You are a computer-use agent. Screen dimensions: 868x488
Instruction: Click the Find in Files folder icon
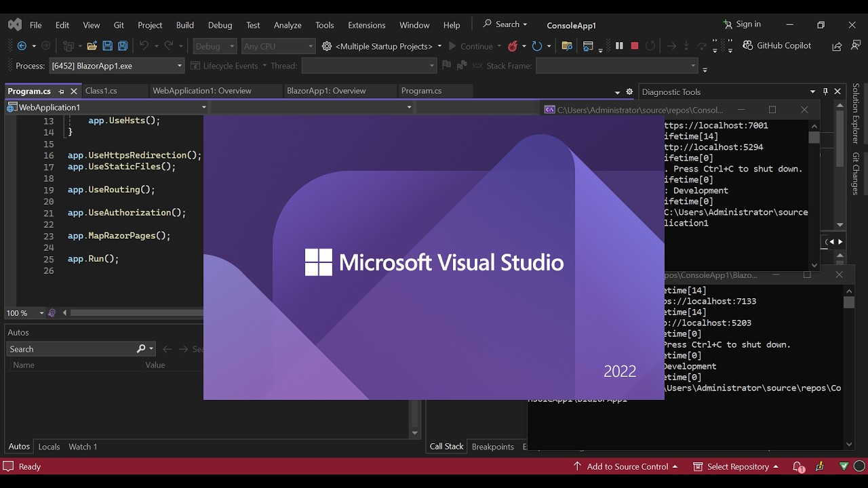568,46
